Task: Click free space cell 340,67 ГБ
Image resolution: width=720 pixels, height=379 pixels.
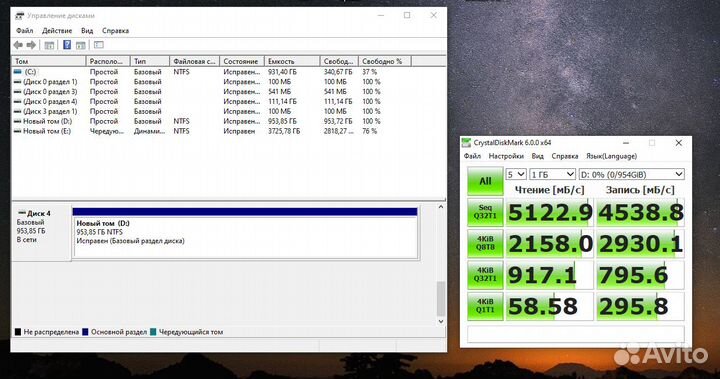Action: [338, 72]
